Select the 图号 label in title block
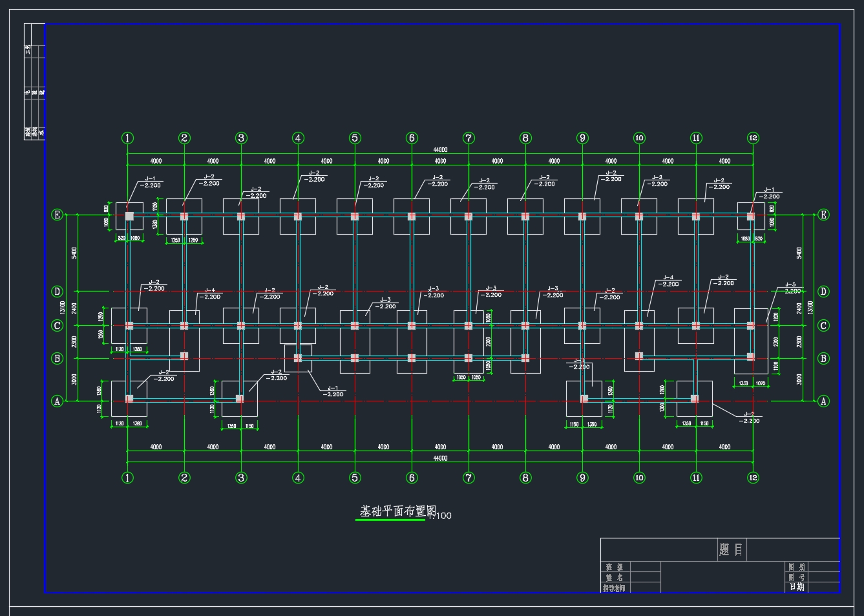 tap(797, 577)
